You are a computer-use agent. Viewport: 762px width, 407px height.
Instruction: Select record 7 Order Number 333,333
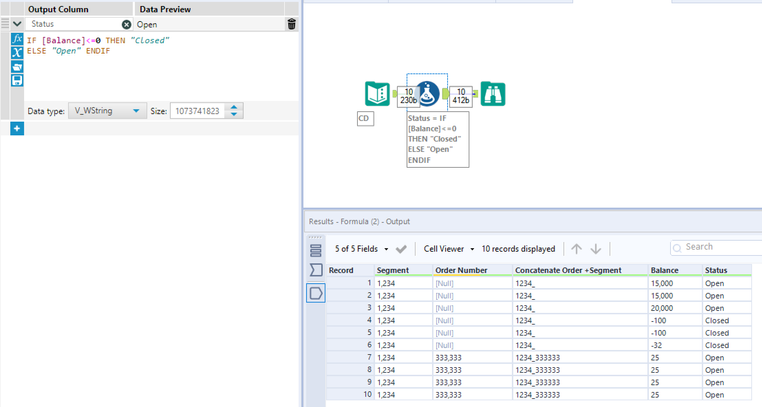tap(472, 358)
